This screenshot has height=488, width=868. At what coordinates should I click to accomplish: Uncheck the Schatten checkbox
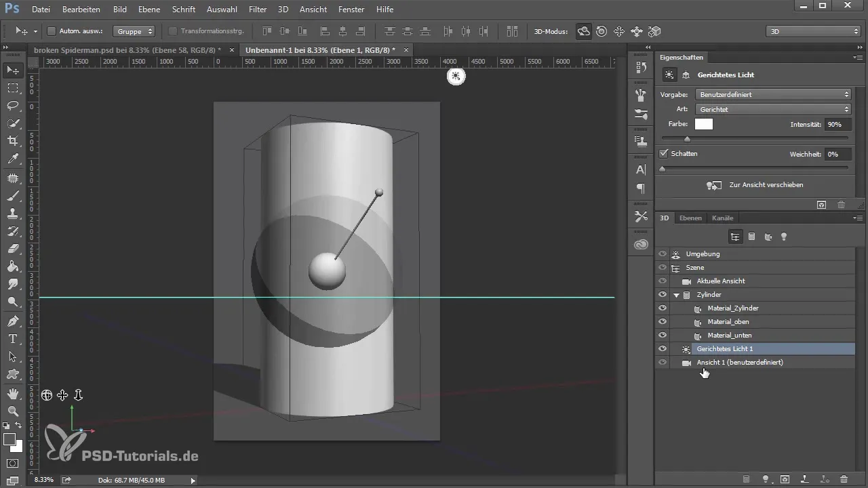coord(664,154)
